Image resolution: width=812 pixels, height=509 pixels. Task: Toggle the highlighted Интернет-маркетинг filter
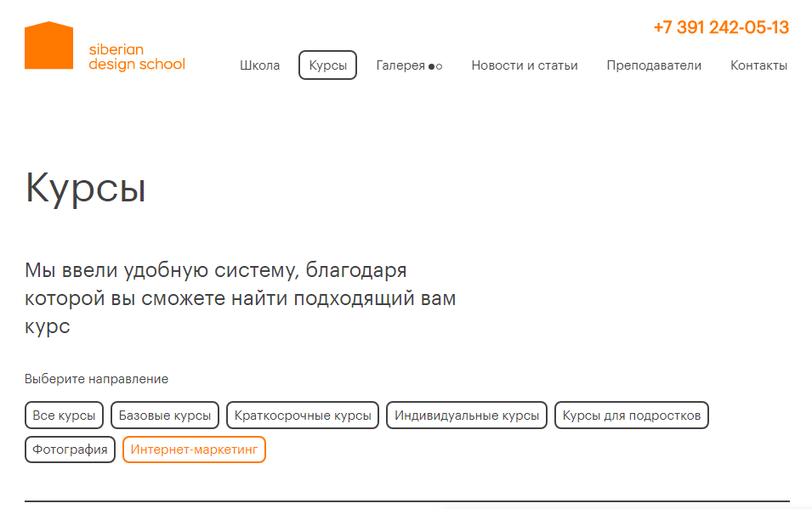[194, 450]
